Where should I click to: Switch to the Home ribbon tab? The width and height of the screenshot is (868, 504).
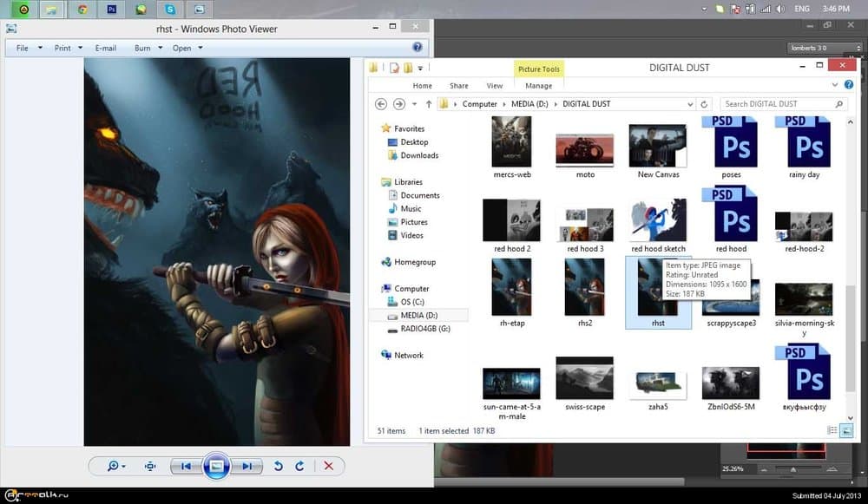click(x=423, y=86)
